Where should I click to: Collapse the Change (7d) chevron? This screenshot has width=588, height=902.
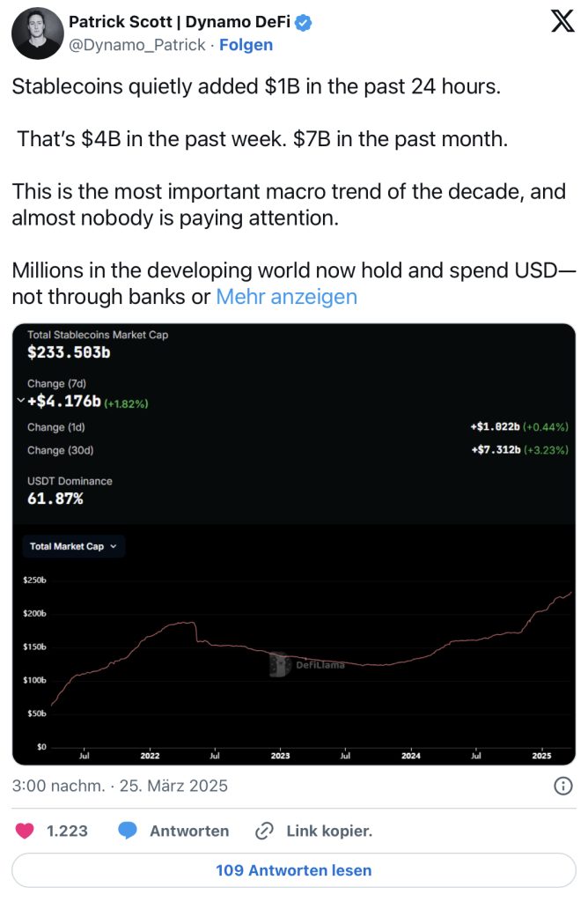[20, 401]
